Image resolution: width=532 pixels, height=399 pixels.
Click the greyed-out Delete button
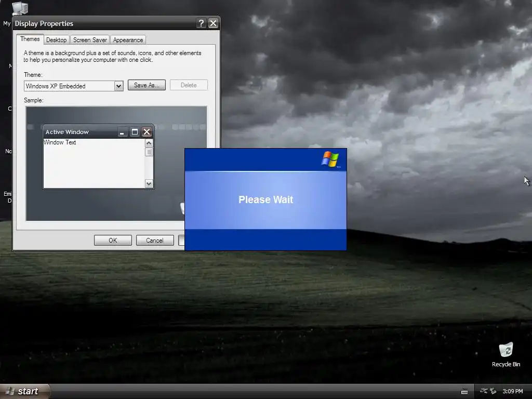(189, 85)
